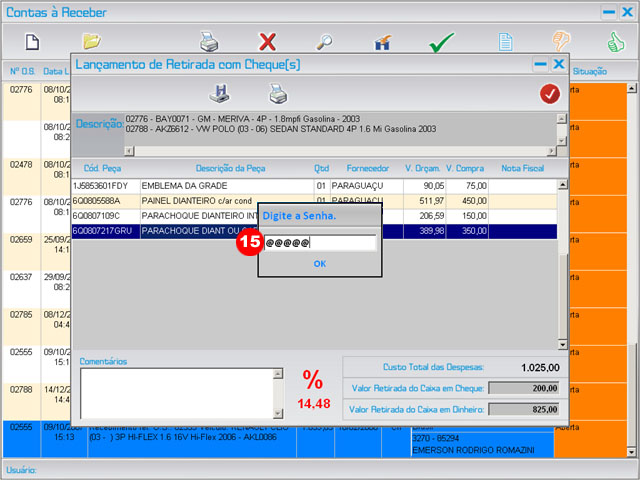640x480 pixels.
Task: Click up arrow of parts table scrollbar
Action: (x=562, y=184)
